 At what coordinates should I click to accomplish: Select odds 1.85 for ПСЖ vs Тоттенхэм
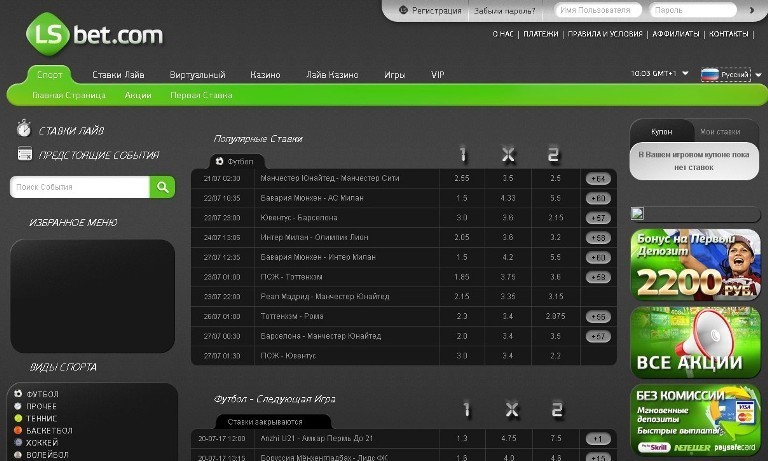coord(462,277)
